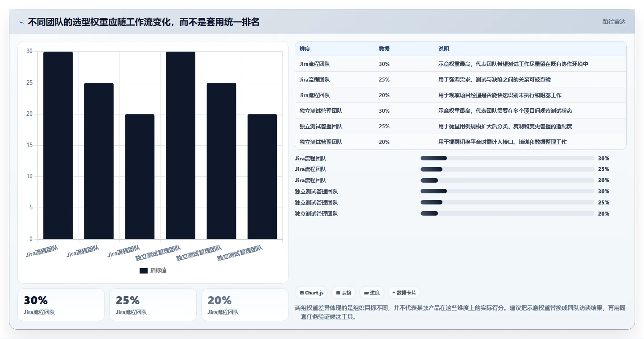Image resolution: width=644 pixels, height=339 pixels.
Task: Toggle the 指标值 legend swatch under the chart
Action: [143, 271]
